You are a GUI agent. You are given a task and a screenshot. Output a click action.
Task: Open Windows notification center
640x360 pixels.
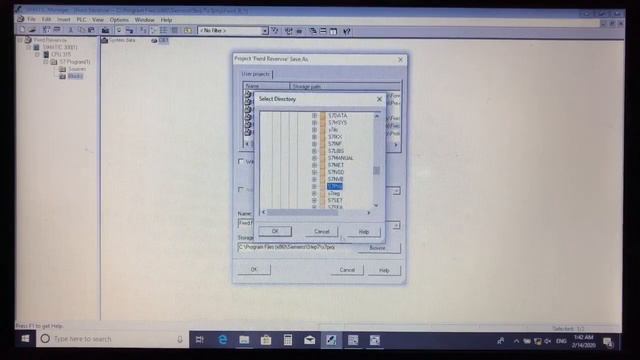pyautogui.click(x=608, y=342)
